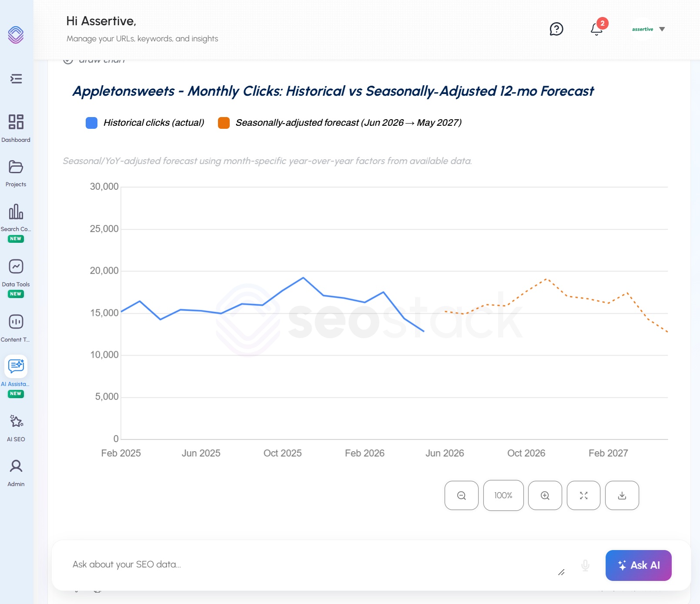Click the SEOStack logo icon
700x604 pixels.
pos(16,35)
